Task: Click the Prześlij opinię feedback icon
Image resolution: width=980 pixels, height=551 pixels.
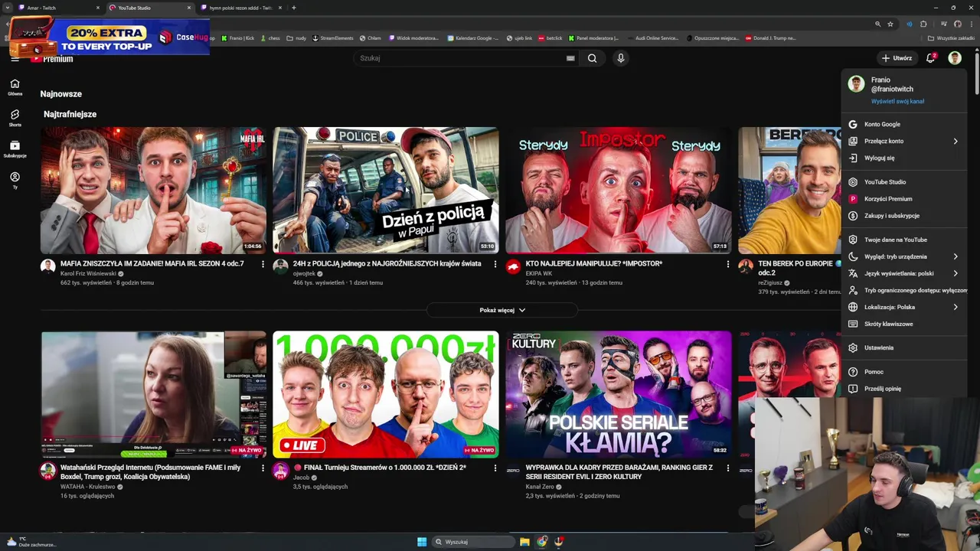Action: 853,389
